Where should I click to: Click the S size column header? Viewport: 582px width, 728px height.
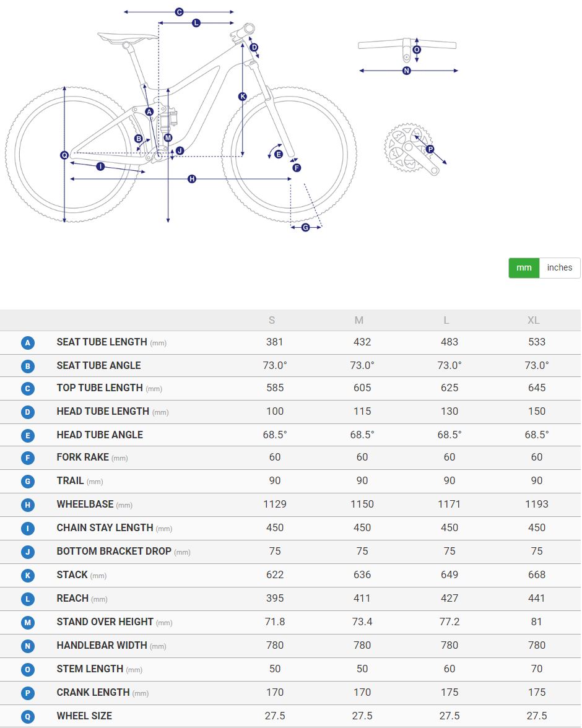tap(272, 321)
